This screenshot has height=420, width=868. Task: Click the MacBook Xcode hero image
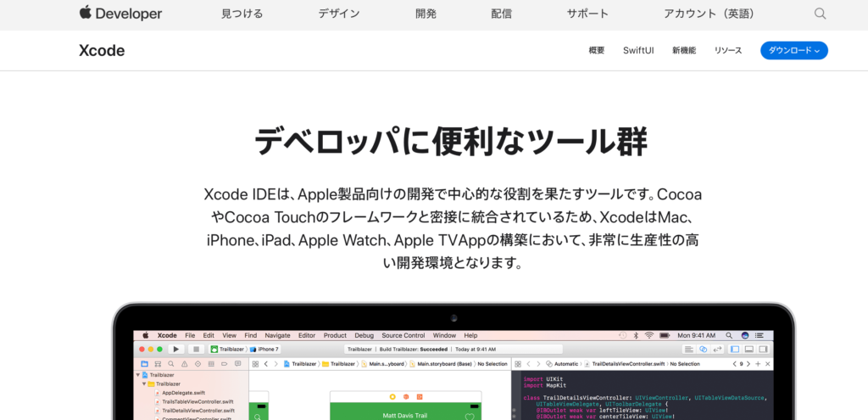point(453,361)
